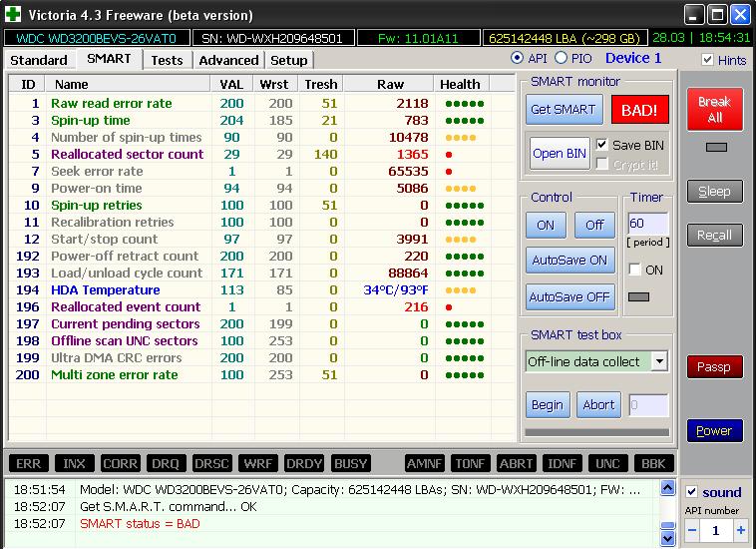Click AutoSave OFF button

pyautogui.click(x=569, y=296)
